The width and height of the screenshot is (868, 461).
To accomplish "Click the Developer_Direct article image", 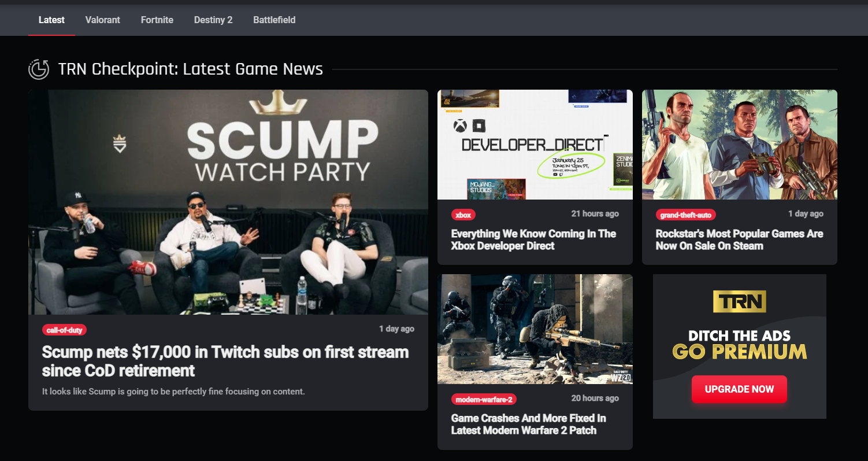I will point(535,145).
